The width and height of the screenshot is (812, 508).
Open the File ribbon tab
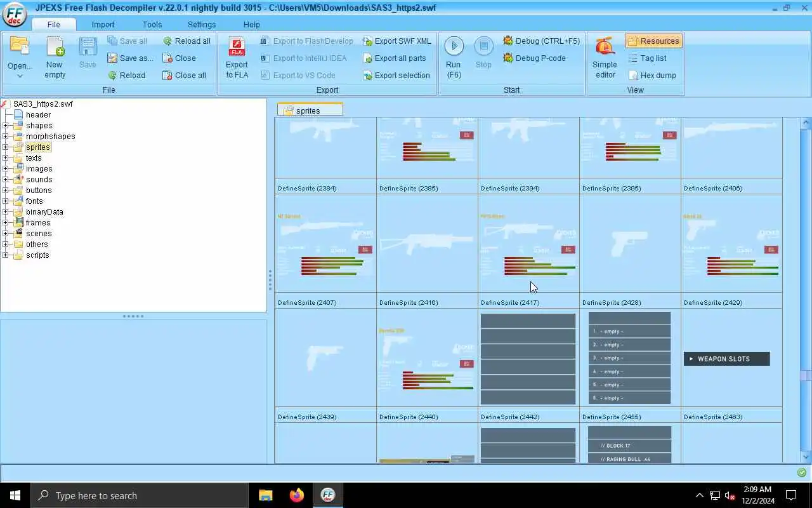point(53,24)
